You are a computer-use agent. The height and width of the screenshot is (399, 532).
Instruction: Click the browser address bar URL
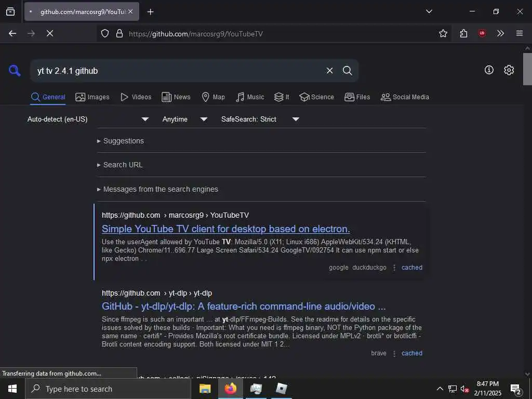click(x=196, y=34)
